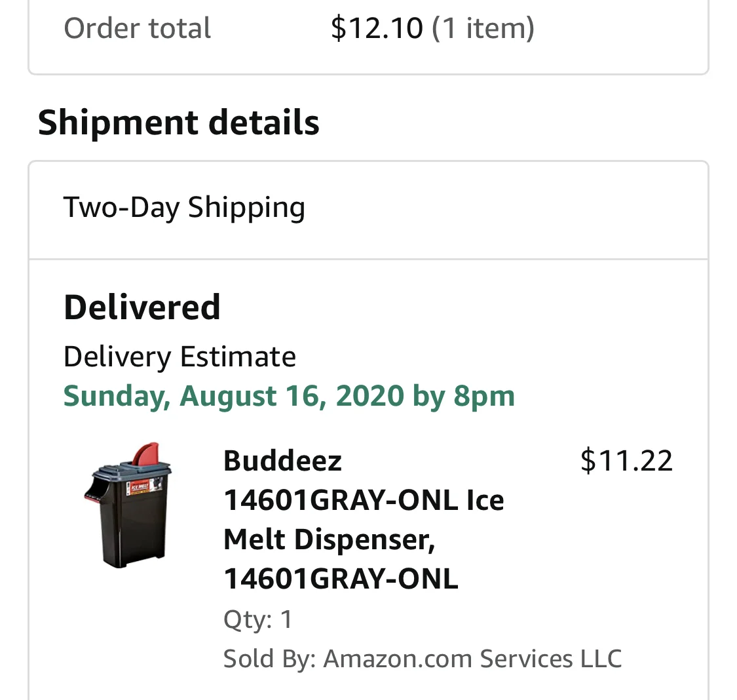Select the Order total label
The image size is (737, 700).
pos(138,28)
